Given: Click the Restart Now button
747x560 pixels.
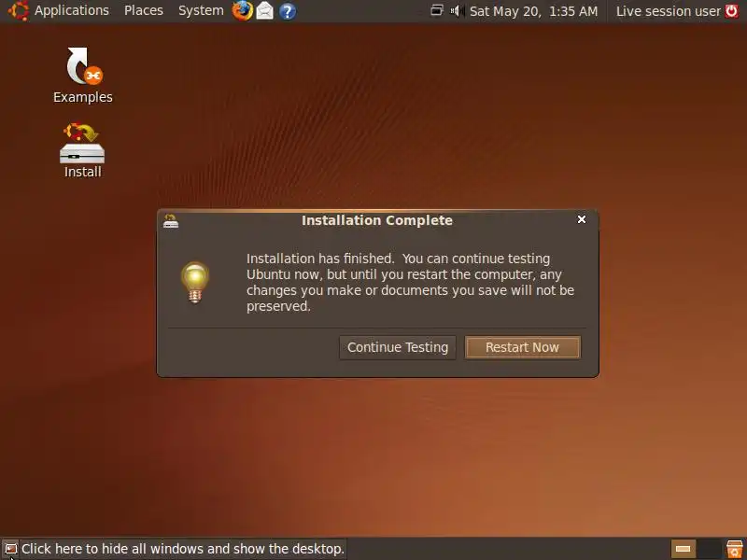Looking at the screenshot, I should (x=522, y=347).
